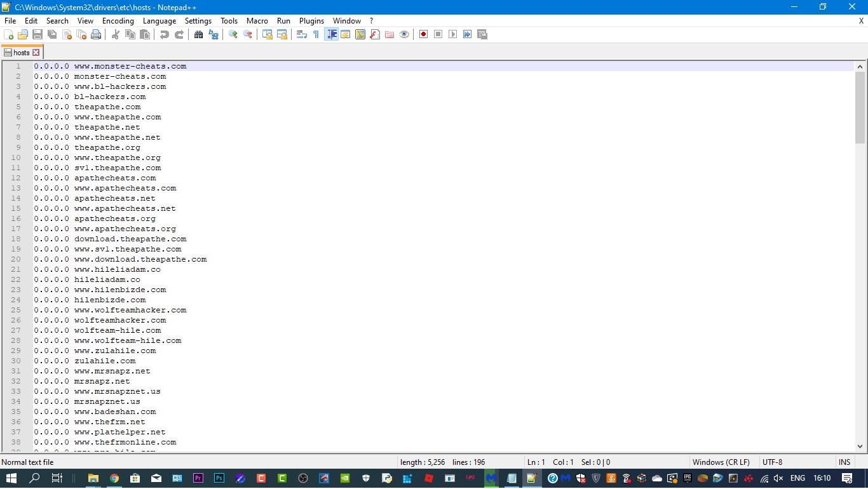Viewport: 868px width, 489px height.
Task: Create a new file with toolbar icon
Action: tap(8, 34)
